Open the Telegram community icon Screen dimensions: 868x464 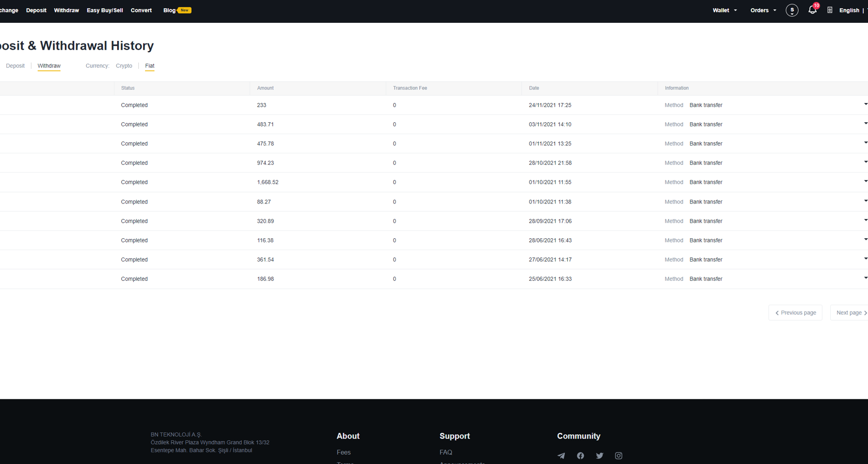coord(561,456)
